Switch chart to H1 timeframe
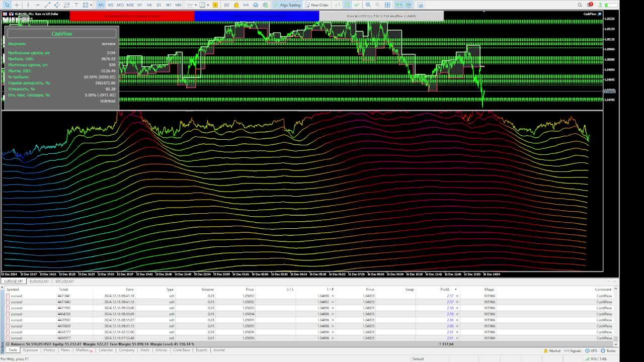 click(140, 5)
